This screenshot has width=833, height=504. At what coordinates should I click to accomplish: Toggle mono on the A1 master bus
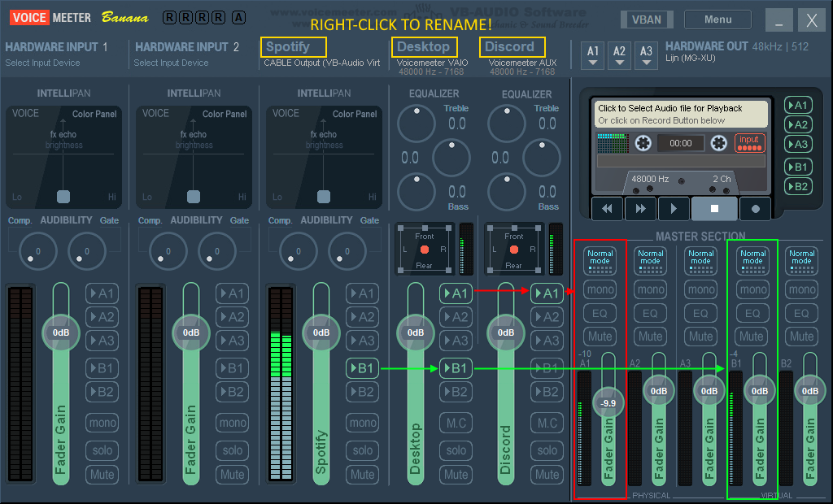click(x=600, y=289)
